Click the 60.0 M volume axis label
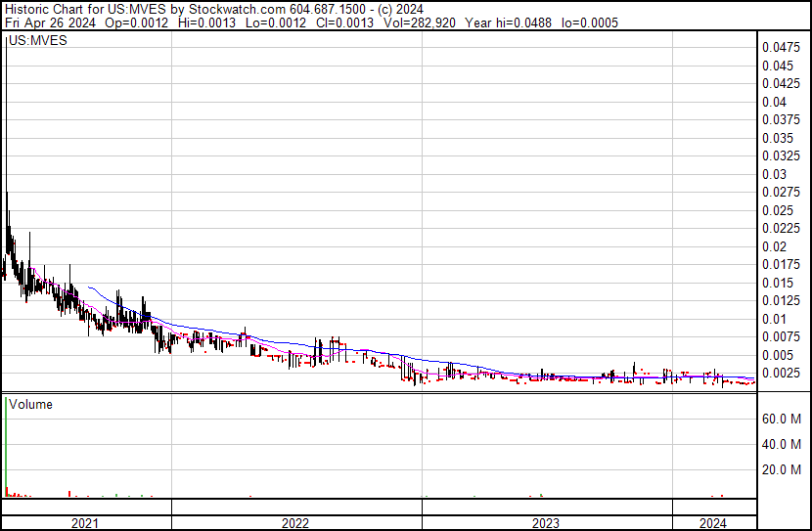812x531 pixels. click(783, 419)
